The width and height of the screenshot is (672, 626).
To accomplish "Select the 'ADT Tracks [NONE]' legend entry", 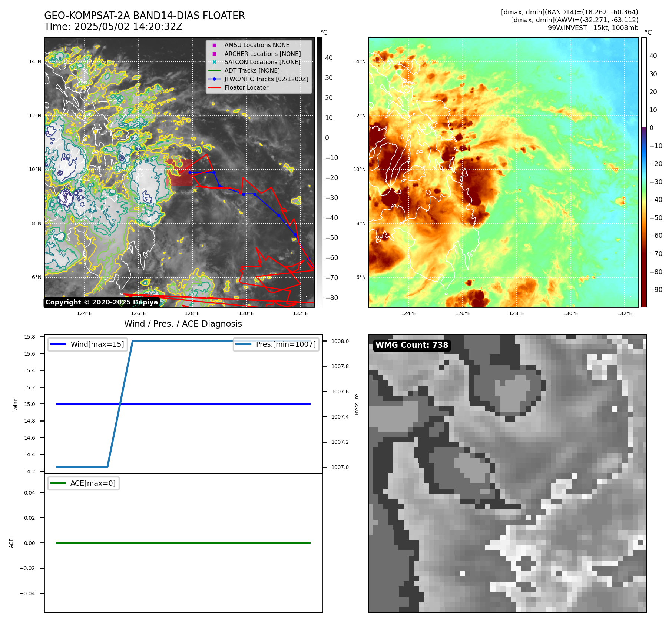I will [252, 71].
